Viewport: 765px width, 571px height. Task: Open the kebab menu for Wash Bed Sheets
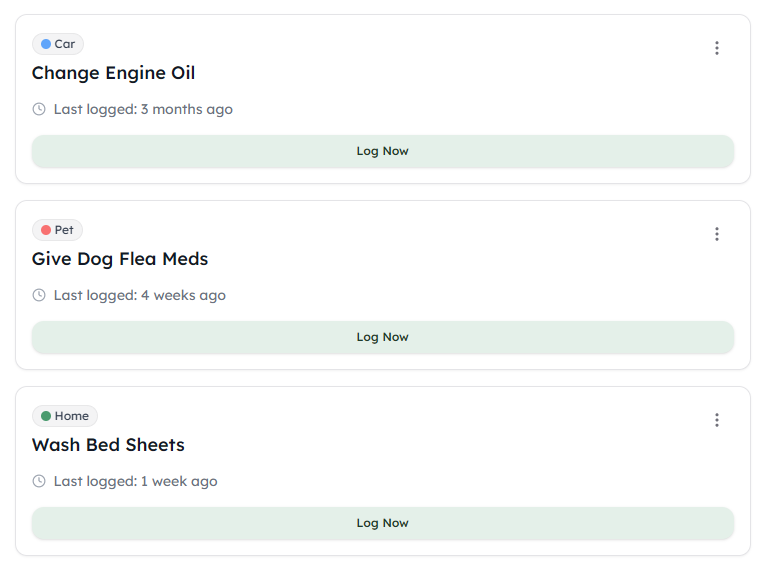[x=716, y=420]
